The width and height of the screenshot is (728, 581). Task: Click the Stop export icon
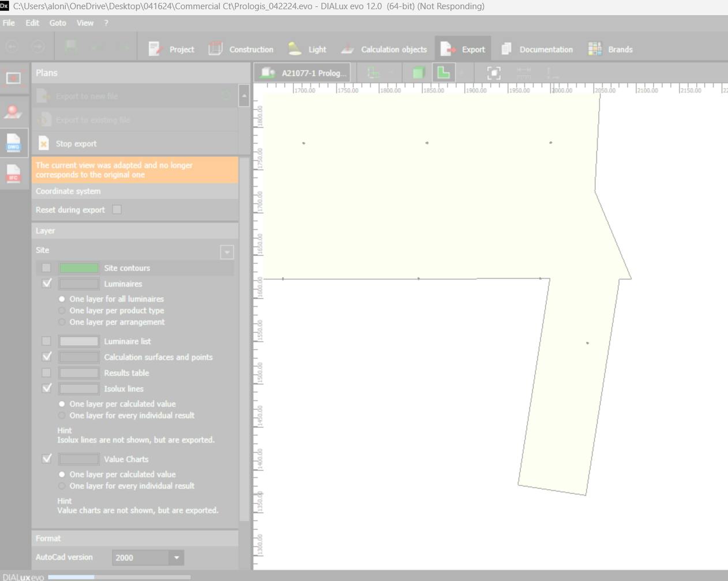(44, 144)
